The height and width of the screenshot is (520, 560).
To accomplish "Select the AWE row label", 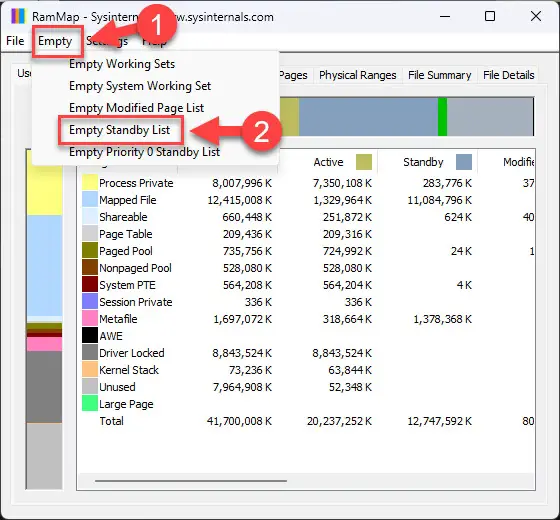I will [x=111, y=336].
